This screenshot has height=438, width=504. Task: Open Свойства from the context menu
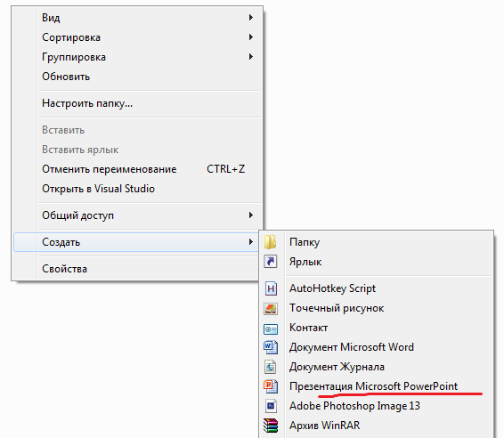tap(137, 268)
